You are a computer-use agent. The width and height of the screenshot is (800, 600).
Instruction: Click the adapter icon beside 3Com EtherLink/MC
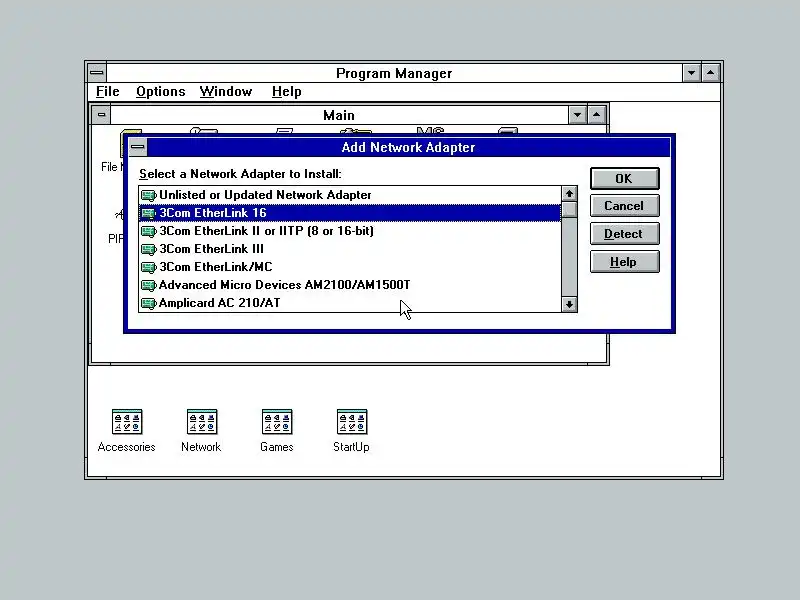(148, 267)
